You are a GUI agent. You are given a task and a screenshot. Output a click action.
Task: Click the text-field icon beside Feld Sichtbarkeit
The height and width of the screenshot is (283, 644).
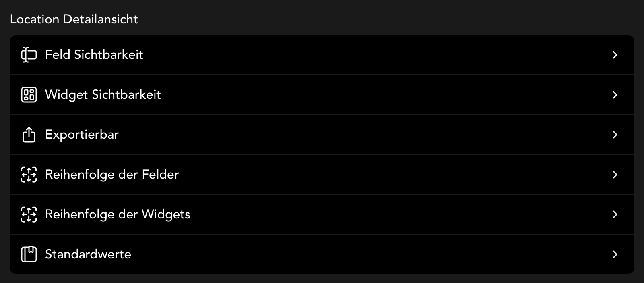pyautogui.click(x=29, y=55)
